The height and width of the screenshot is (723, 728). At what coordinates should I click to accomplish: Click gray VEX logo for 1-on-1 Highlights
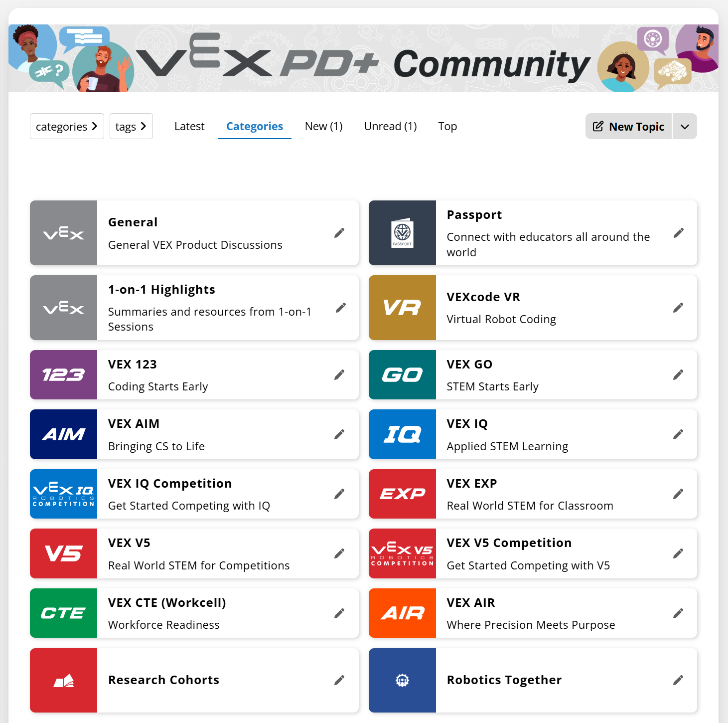(x=63, y=308)
